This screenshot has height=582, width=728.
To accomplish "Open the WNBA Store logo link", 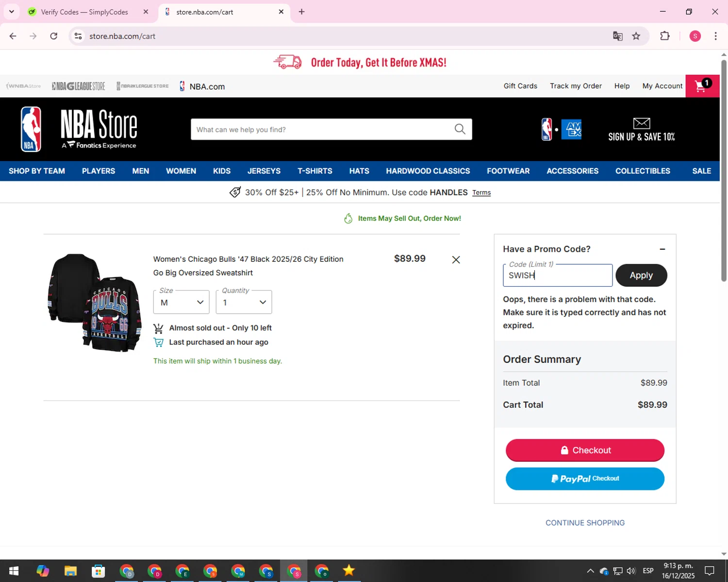I will click(x=24, y=86).
